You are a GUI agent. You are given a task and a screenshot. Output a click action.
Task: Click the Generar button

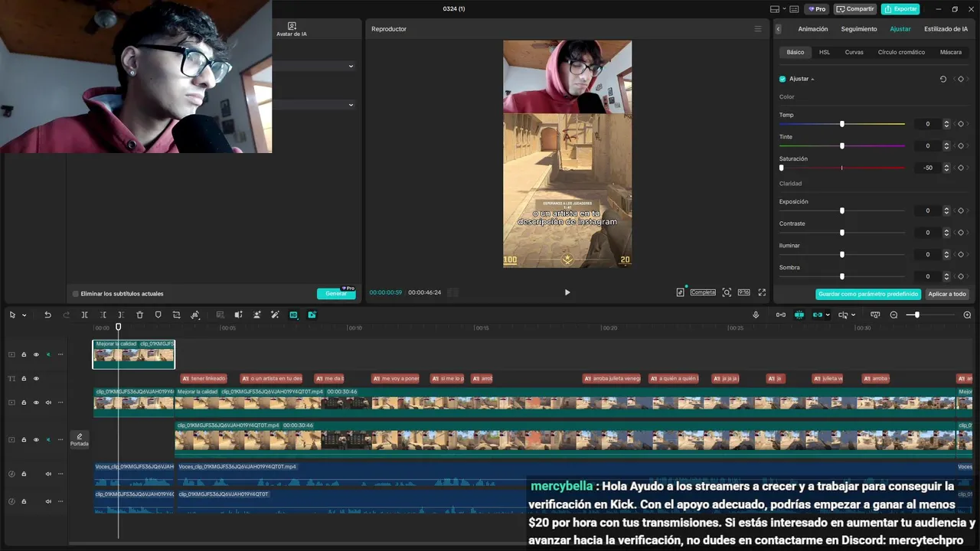coord(336,294)
